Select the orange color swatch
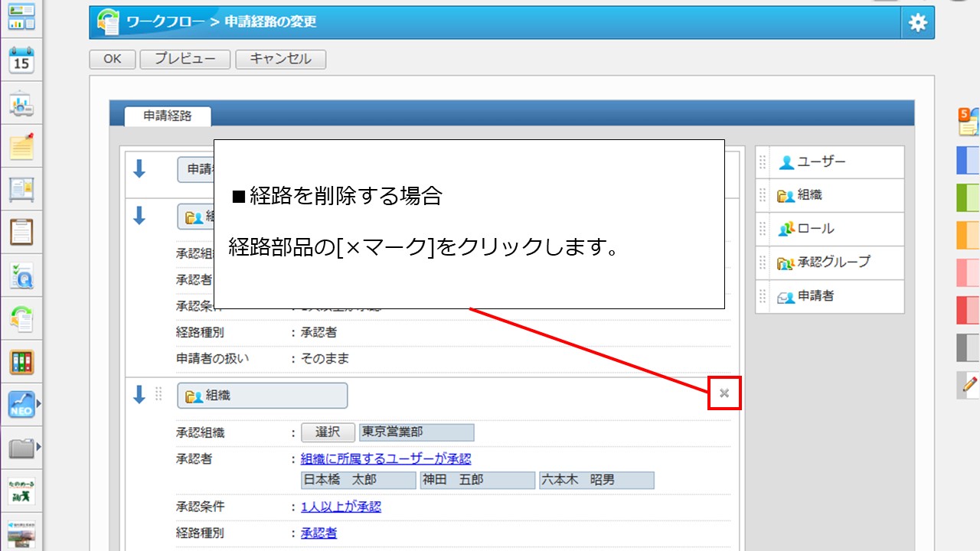This screenshot has height=551, width=980. [969, 235]
